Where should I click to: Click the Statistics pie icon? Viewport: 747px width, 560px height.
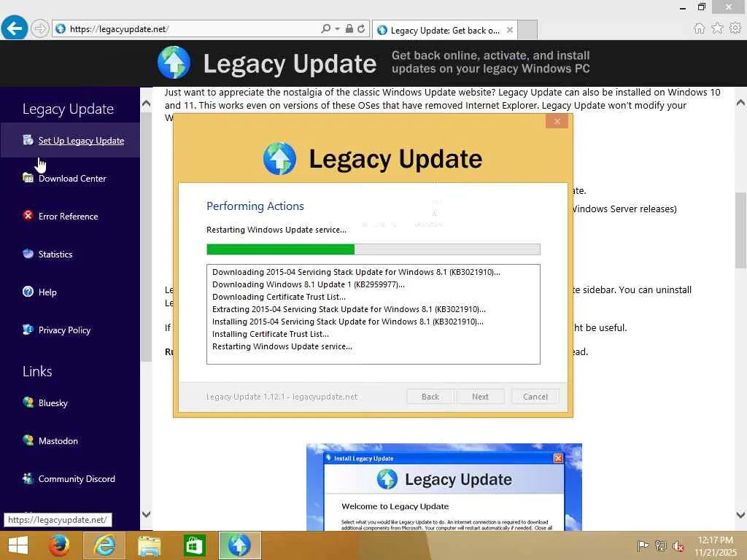[28, 253]
